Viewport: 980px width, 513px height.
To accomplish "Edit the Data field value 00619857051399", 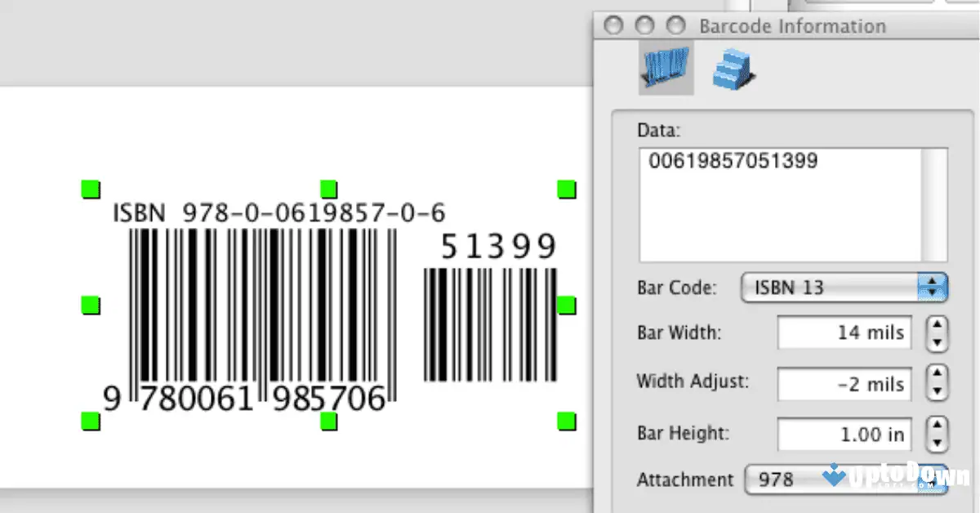I will pos(735,161).
